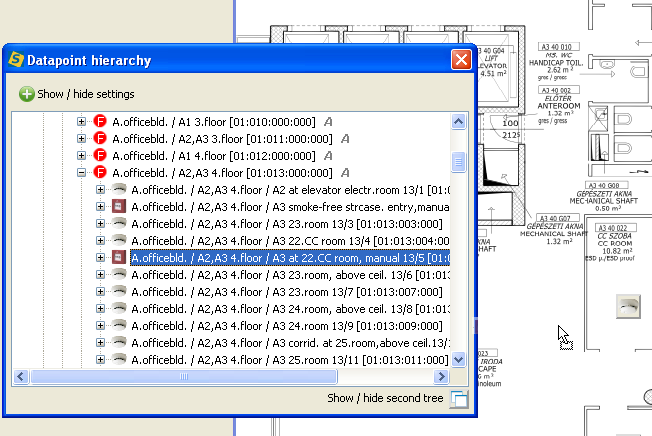Click the red F icon of A2,A3 4.floor

(x=100, y=173)
